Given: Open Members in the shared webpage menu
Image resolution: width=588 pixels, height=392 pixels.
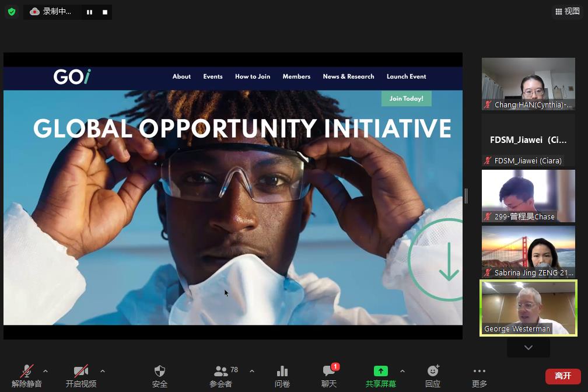Looking at the screenshot, I should tap(296, 76).
